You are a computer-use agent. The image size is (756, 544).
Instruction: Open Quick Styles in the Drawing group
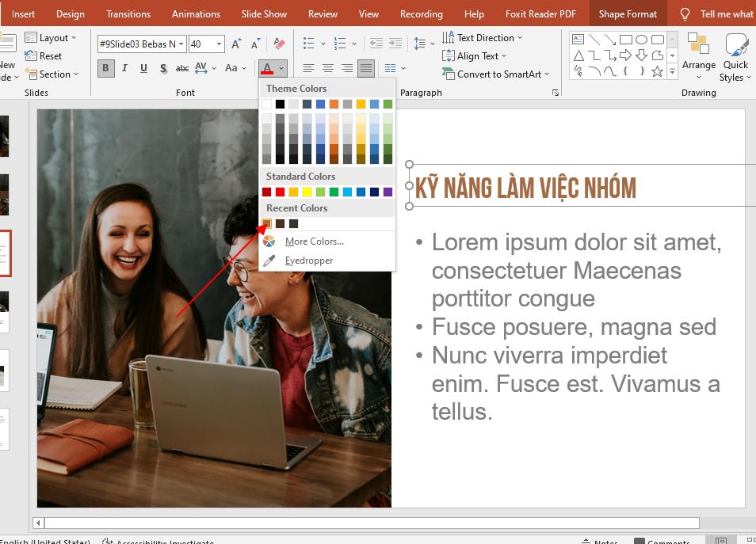coord(735,57)
